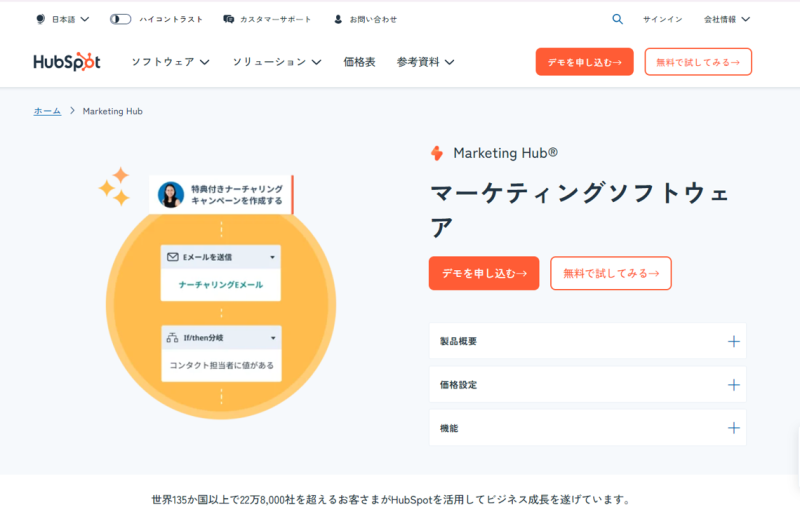Click the globe language icon
Viewport: 800px width, 526px height.
pyautogui.click(x=40, y=19)
